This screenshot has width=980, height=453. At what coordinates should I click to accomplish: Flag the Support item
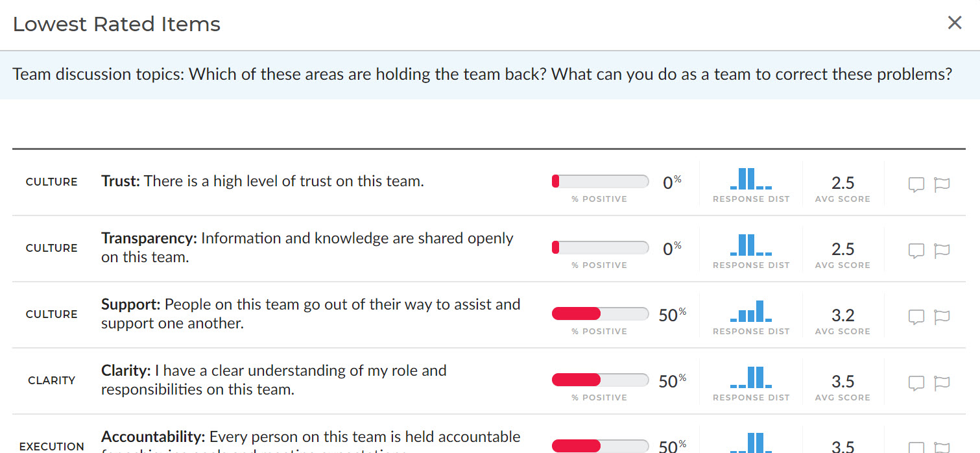pos(942,317)
